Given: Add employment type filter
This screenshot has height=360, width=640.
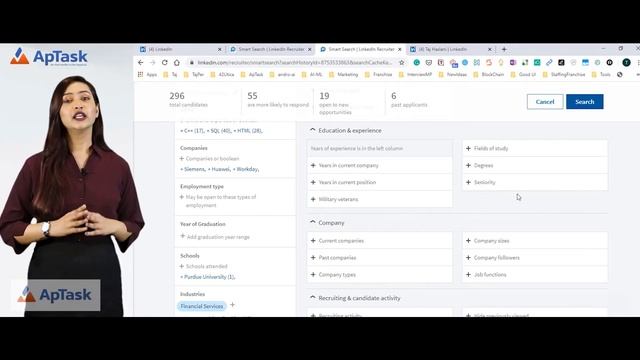Looking at the screenshot, I should [x=218, y=201].
